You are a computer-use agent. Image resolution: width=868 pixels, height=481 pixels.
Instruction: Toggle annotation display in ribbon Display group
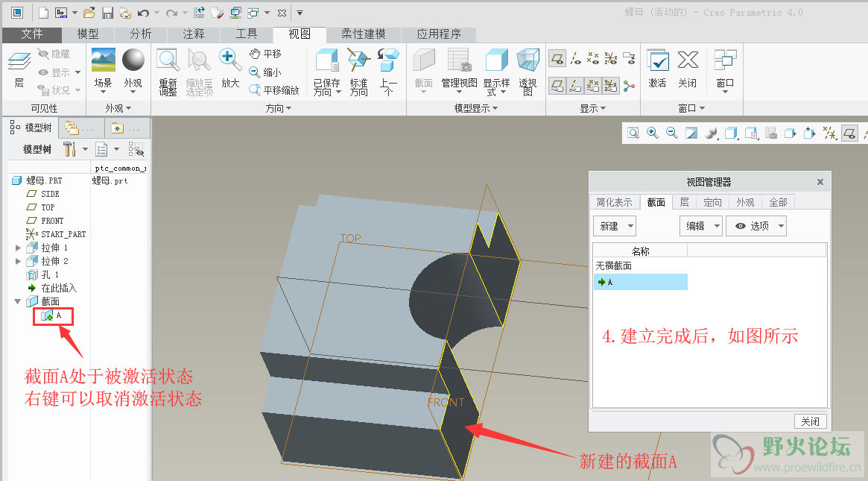point(629,58)
